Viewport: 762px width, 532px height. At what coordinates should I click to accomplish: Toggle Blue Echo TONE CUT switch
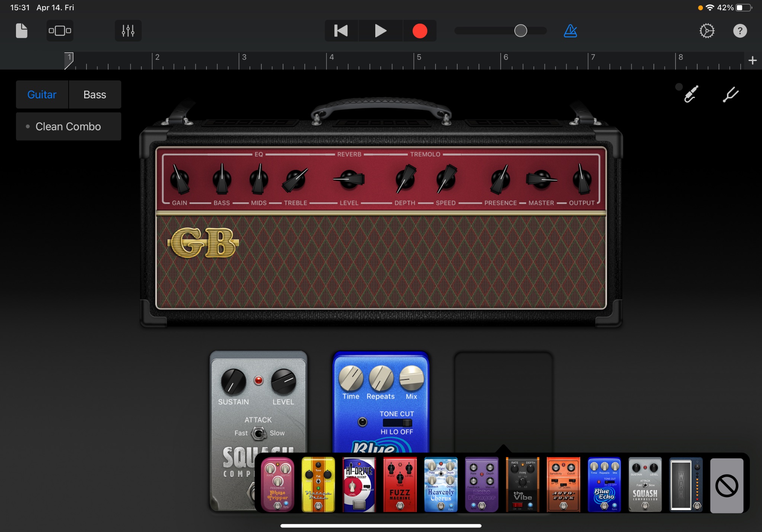pyautogui.click(x=397, y=423)
